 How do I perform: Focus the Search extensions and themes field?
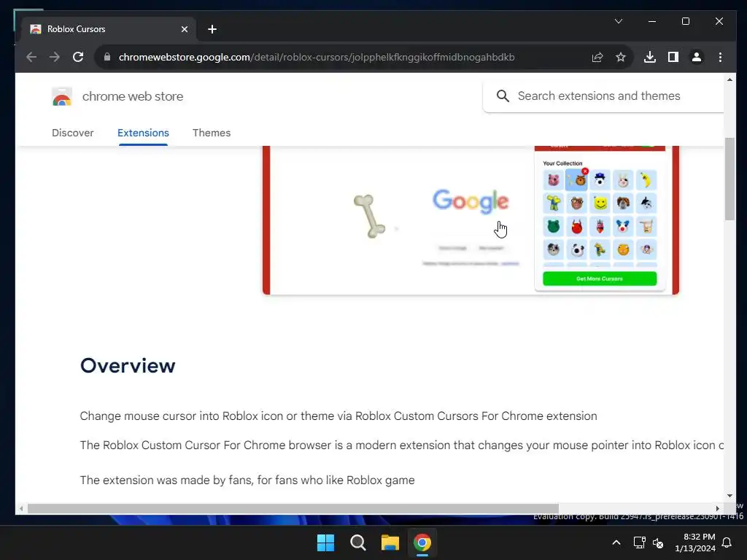coord(603,96)
